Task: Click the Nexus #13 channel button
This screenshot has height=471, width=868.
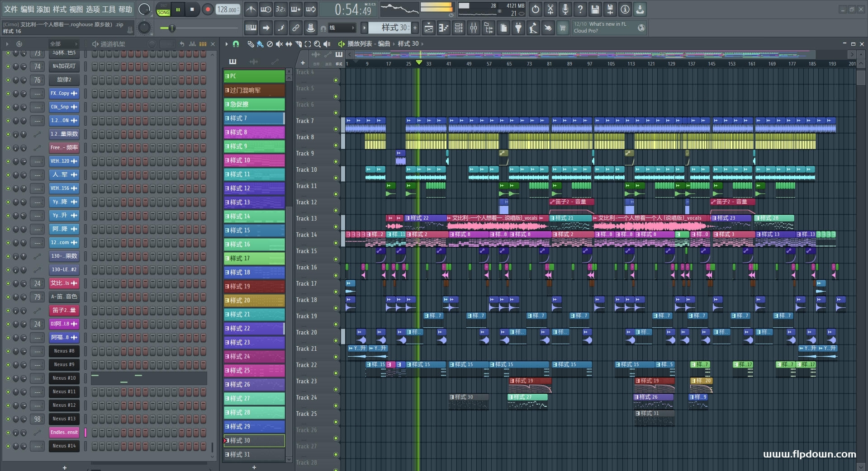Action: coord(64,419)
